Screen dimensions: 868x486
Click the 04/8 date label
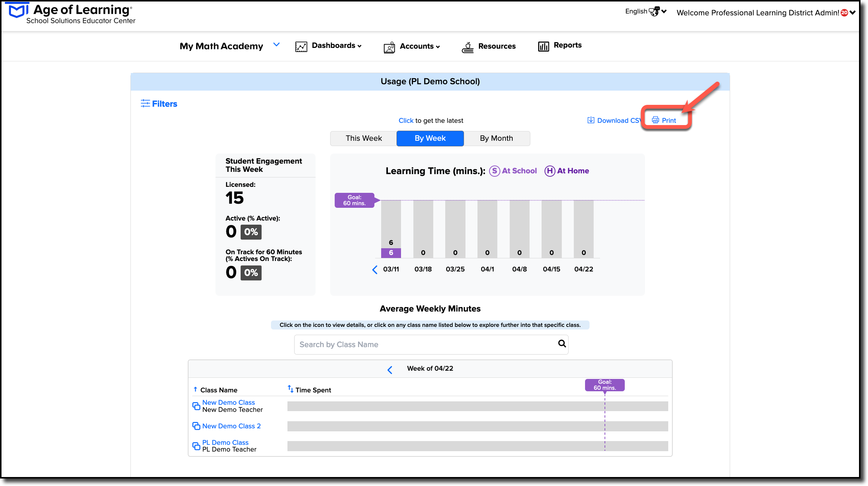[x=519, y=269]
